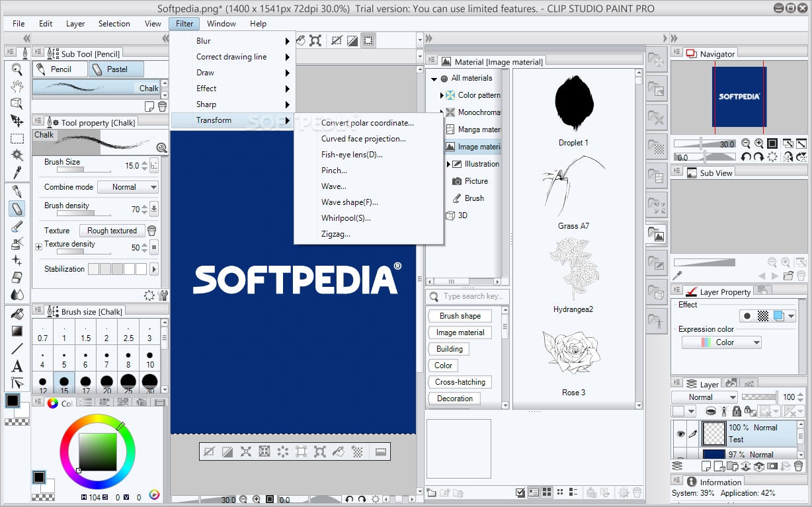Screen dimensions: 812x507
Task: Select the Text tool
Action: pos(17,366)
